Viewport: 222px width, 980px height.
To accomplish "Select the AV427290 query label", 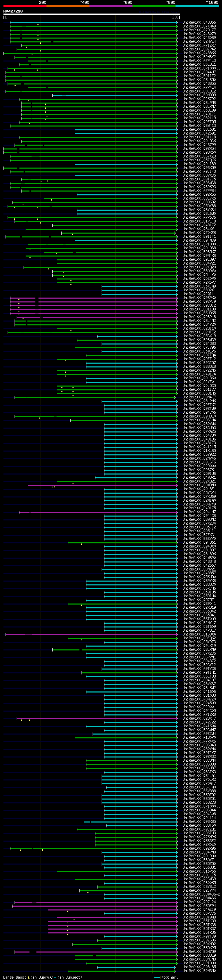I will point(13,11).
